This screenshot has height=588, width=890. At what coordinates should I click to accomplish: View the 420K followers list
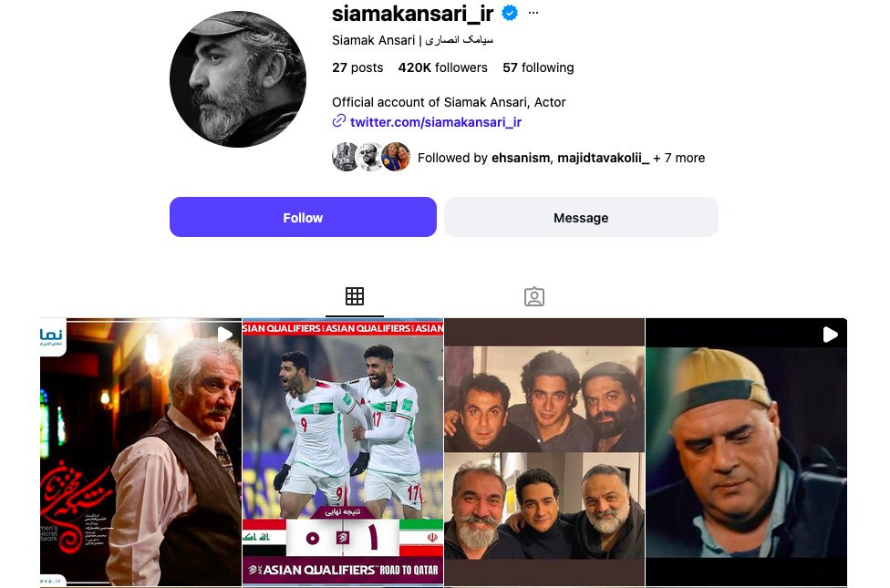(443, 67)
